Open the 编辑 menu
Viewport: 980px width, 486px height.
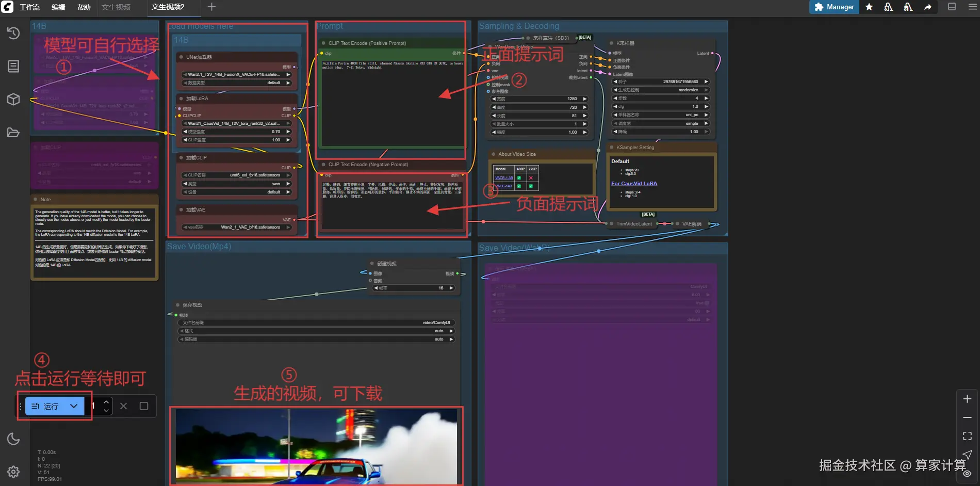coord(58,7)
